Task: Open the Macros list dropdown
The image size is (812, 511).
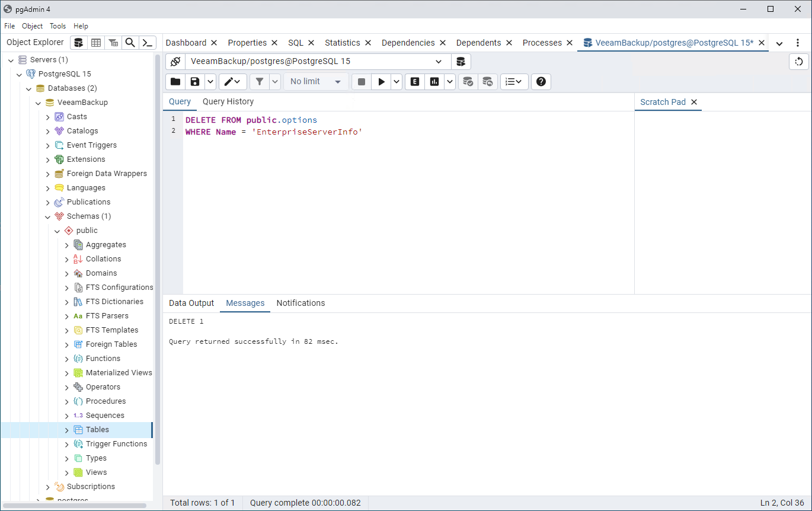Action: click(x=514, y=82)
